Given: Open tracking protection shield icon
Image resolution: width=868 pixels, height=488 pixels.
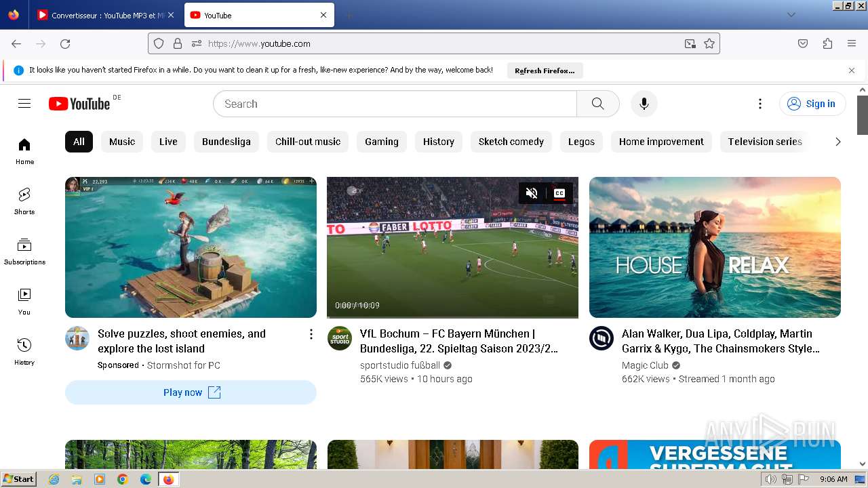Looking at the screenshot, I should [x=159, y=43].
